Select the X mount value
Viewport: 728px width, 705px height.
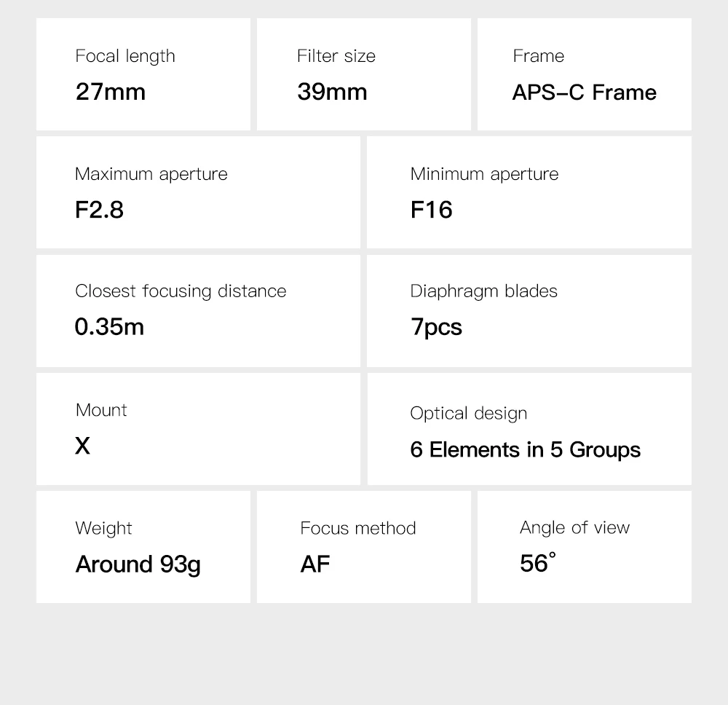[82, 446]
